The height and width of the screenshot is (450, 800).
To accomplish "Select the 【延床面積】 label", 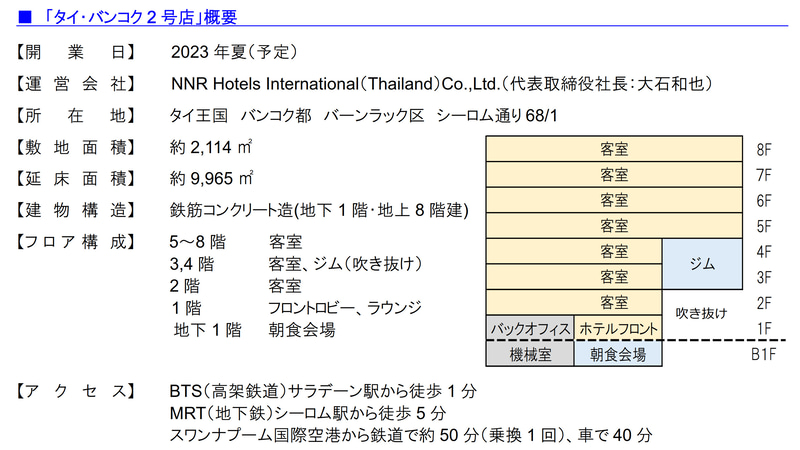I will (76, 179).
